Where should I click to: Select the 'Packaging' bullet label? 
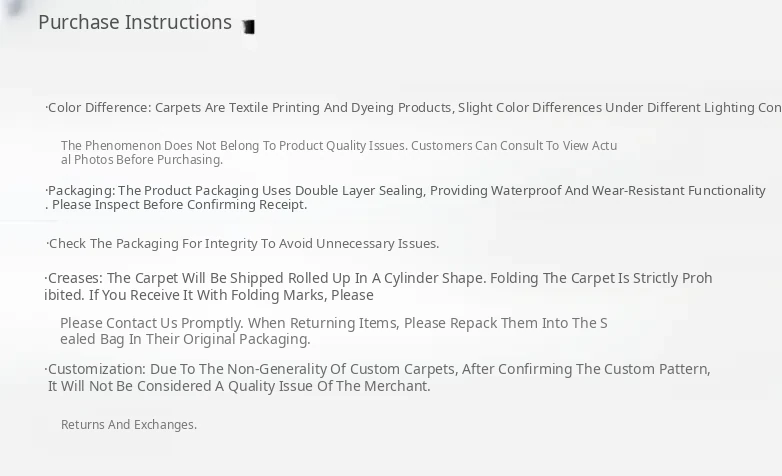click(x=82, y=191)
